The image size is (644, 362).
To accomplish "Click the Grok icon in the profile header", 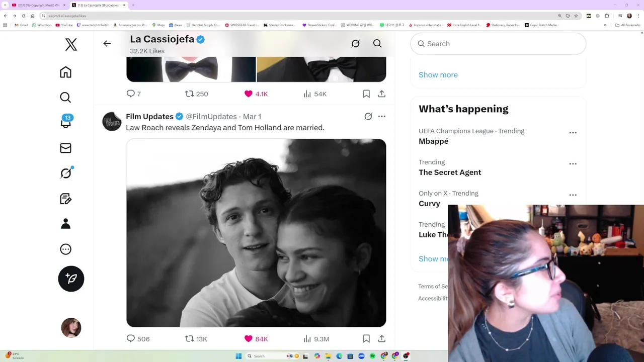I will (x=356, y=44).
